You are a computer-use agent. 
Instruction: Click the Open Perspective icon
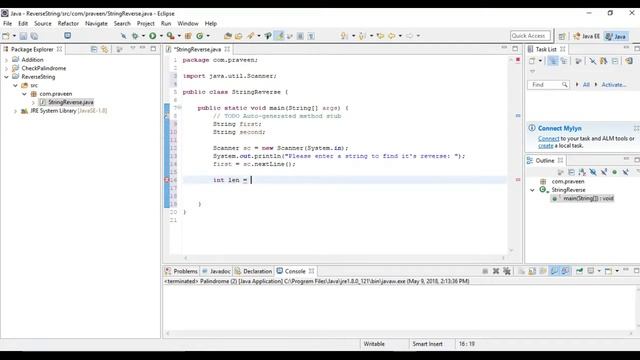(x=562, y=36)
